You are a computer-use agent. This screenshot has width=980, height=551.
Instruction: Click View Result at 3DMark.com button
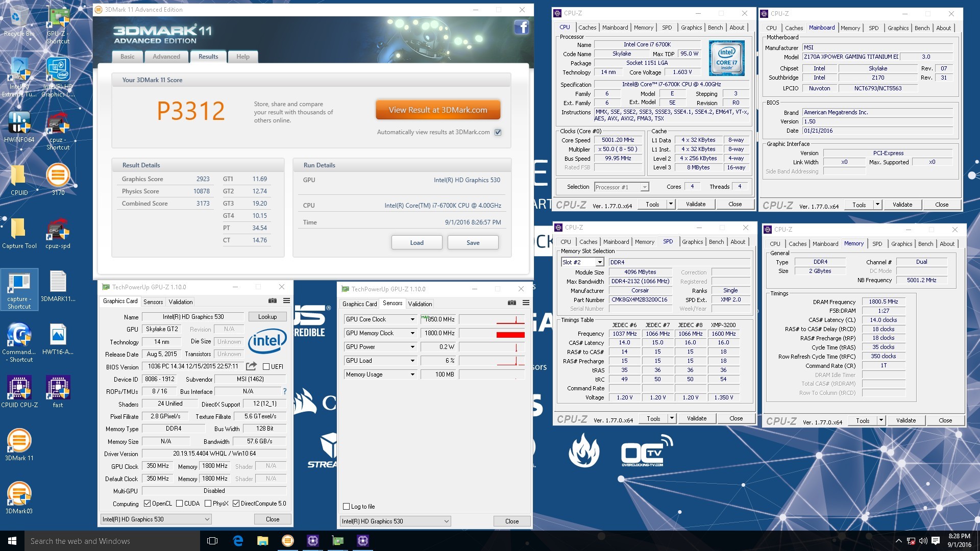coord(438,110)
